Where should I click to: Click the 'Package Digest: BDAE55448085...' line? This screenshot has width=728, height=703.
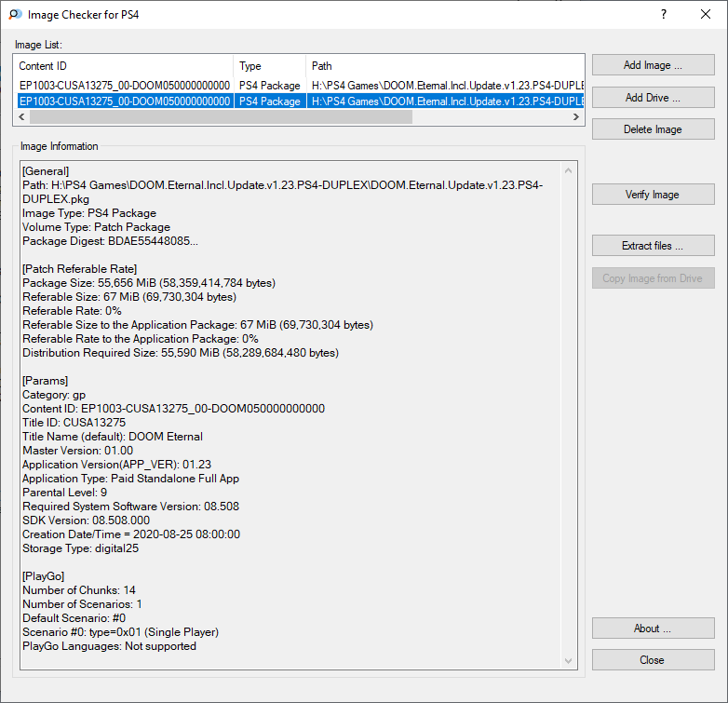[110, 241]
